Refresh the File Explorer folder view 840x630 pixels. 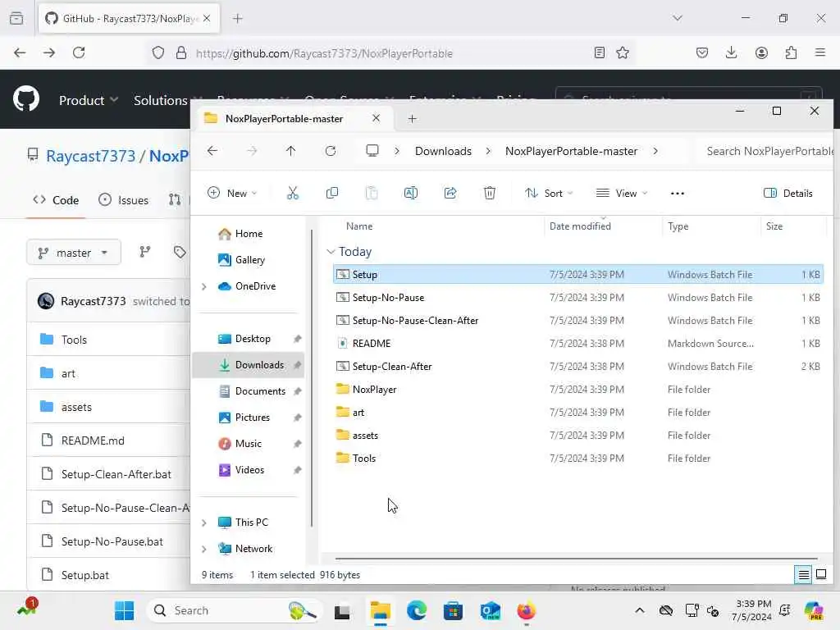331,151
